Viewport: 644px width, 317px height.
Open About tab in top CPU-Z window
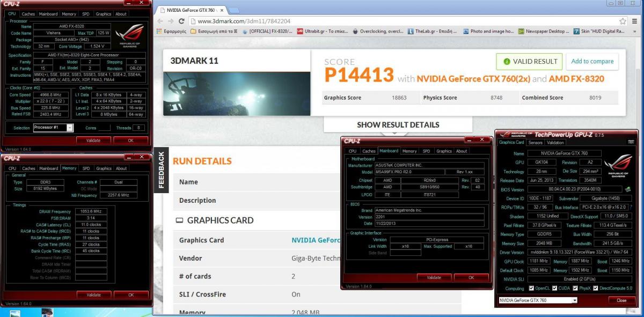coord(121,14)
